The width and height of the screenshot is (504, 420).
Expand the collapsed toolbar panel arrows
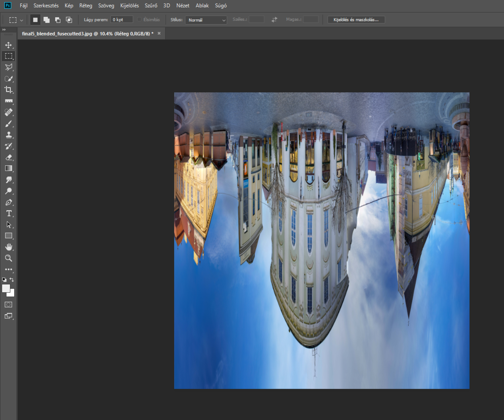(x=4, y=30)
